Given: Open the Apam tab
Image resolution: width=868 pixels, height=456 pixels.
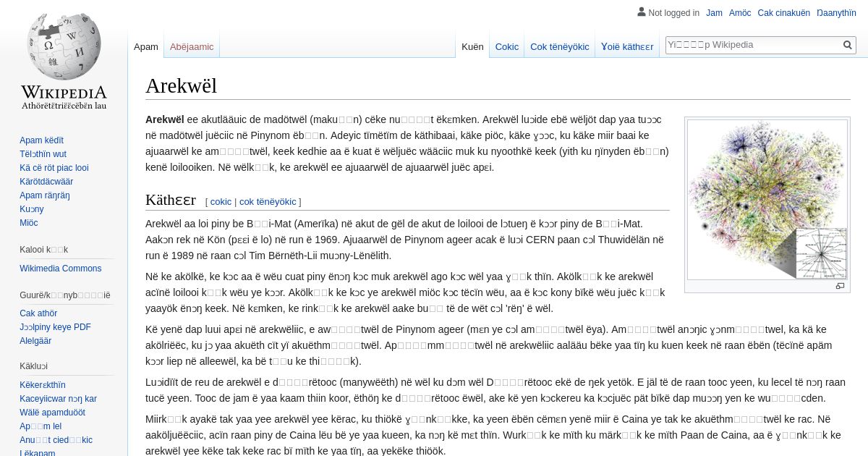Looking at the screenshot, I should (146, 46).
